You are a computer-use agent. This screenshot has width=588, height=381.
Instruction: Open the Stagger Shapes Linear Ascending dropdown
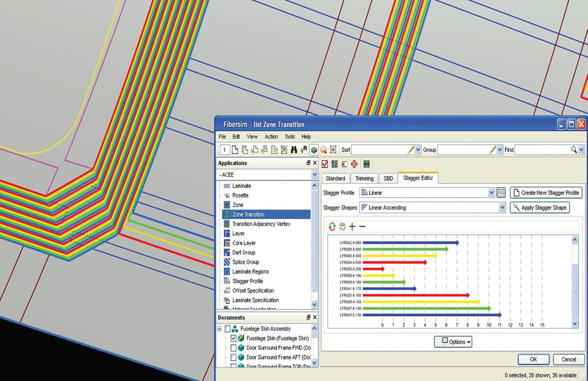coord(502,208)
